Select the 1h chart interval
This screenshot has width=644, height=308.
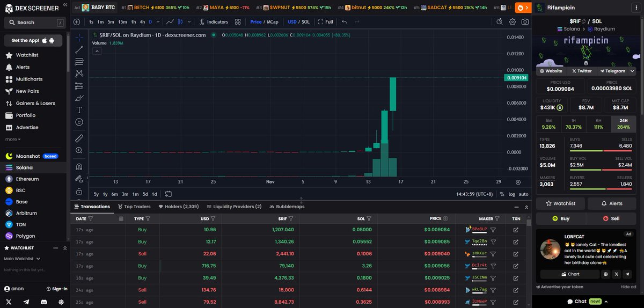coord(134,22)
